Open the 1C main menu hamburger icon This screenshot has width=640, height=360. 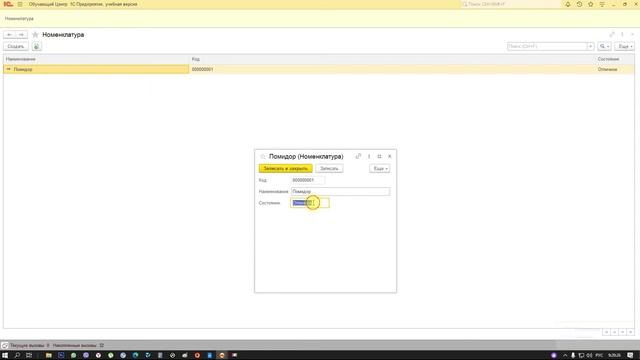tap(20, 4)
